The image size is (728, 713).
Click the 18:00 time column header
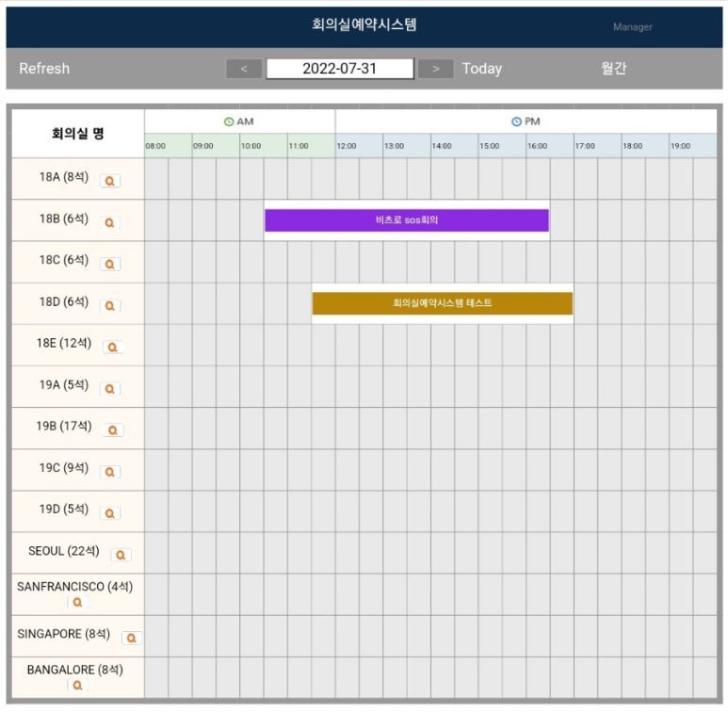tap(645, 146)
